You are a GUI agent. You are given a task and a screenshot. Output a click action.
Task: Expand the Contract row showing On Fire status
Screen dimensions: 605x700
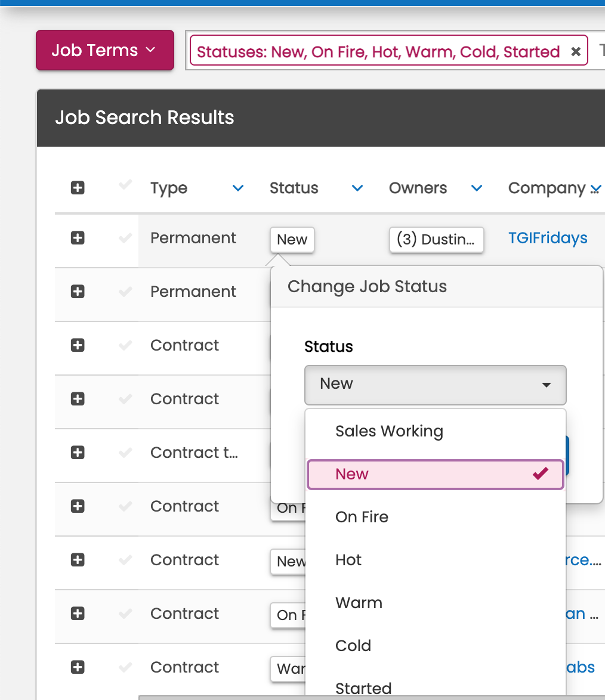77,506
